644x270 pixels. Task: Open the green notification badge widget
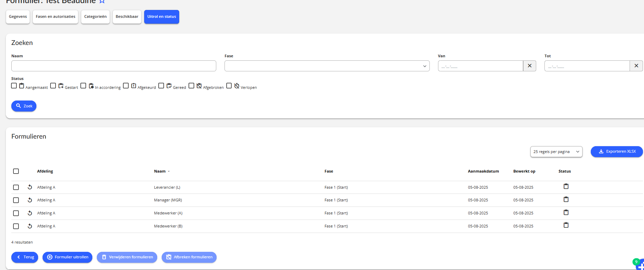tap(636, 262)
